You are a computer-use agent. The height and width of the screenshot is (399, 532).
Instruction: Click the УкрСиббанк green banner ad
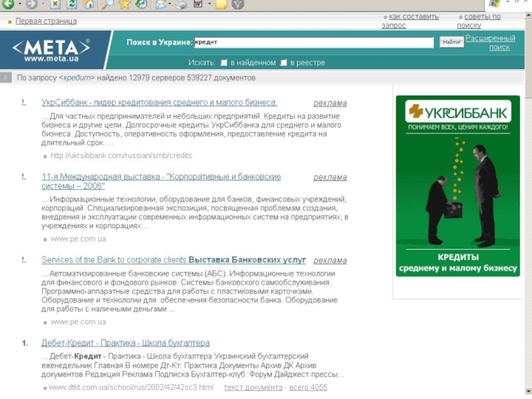tap(458, 186)
